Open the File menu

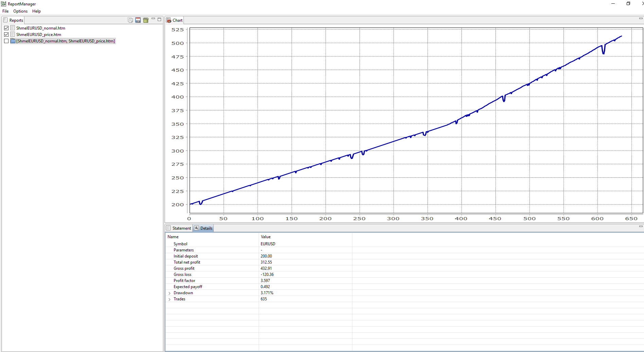point(5,11)
